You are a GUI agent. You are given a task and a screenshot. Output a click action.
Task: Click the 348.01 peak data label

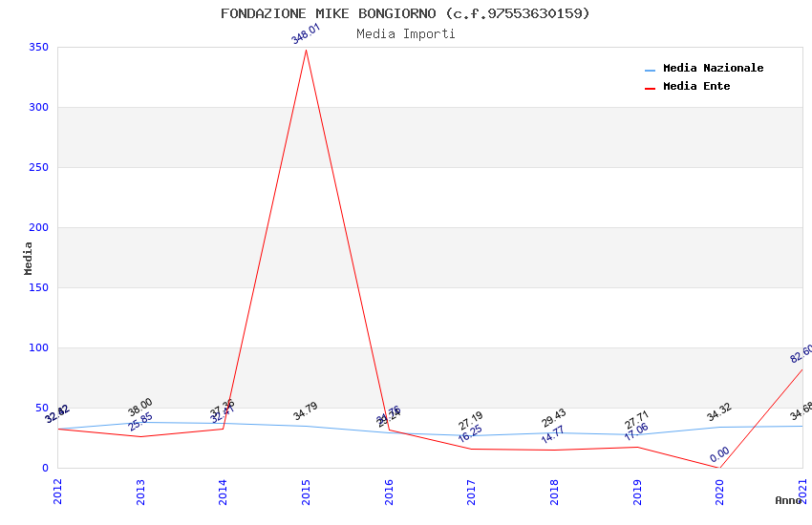click(306, 34)
